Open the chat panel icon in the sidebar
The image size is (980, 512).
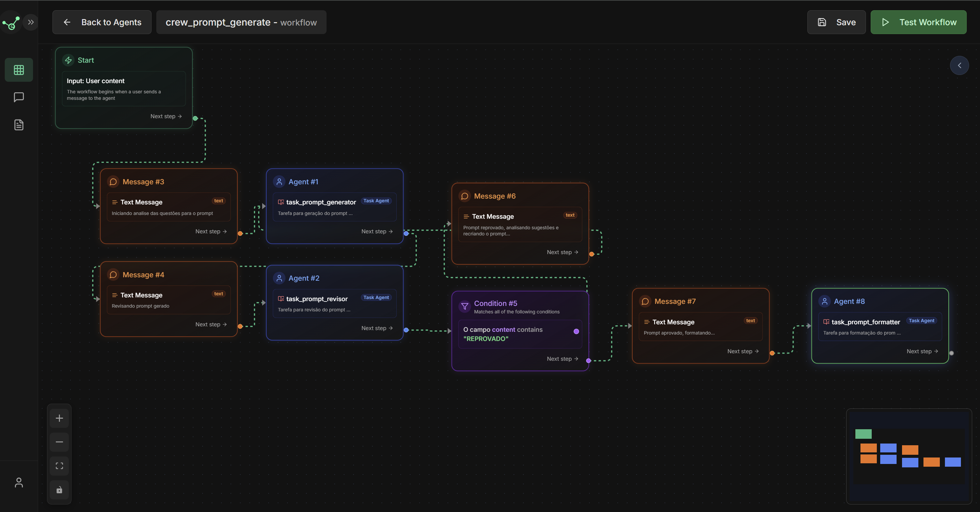pyautogui.click(x=18, y=97)
